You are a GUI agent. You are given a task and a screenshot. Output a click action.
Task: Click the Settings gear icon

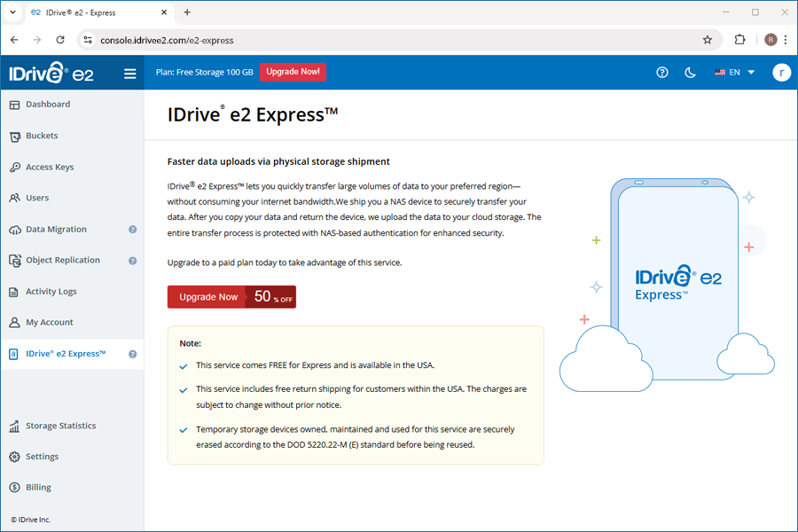click(14, 457)
